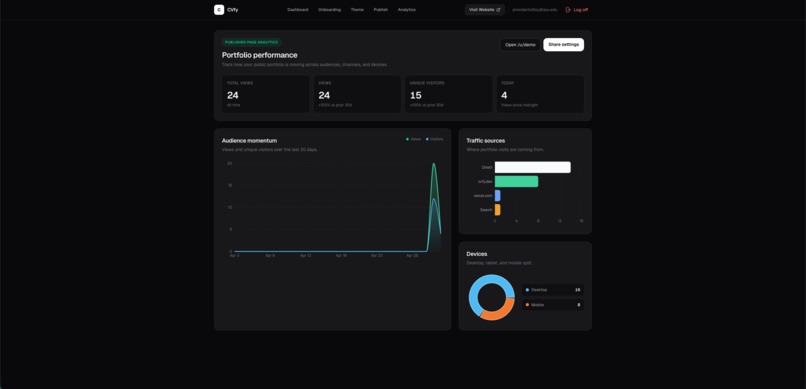Viewport: 806px width, 389px height.
Task: Click the external-link icon in Visit Website
Action: [x=498, y=10]
